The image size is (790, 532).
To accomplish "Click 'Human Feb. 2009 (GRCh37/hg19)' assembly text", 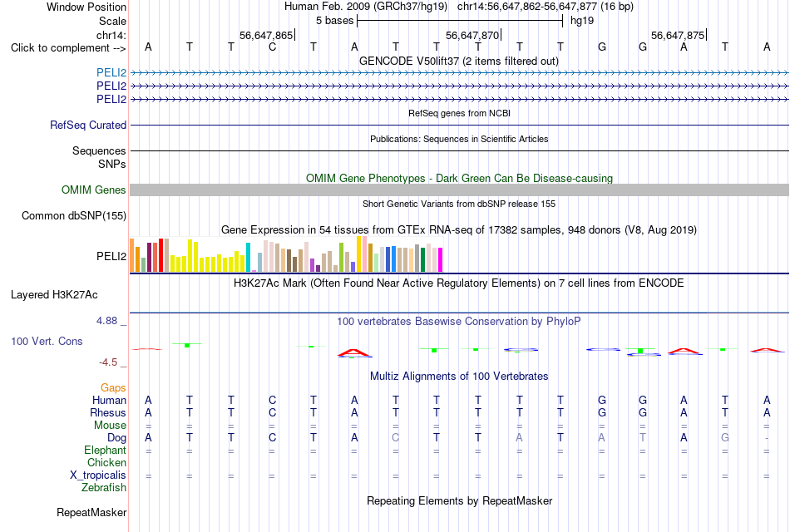I will [x=366, y=7].
